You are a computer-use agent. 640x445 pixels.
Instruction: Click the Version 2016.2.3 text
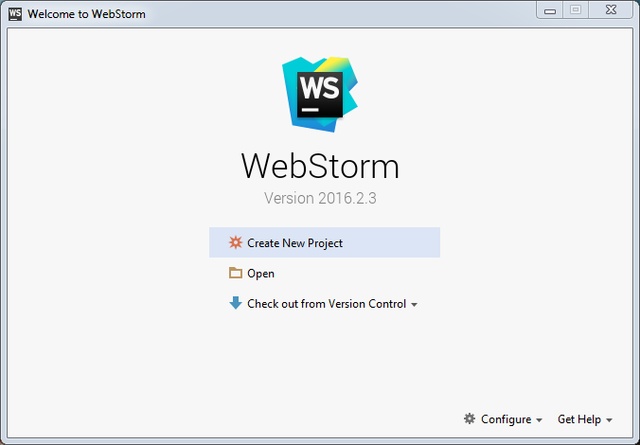tap(320, 198)
